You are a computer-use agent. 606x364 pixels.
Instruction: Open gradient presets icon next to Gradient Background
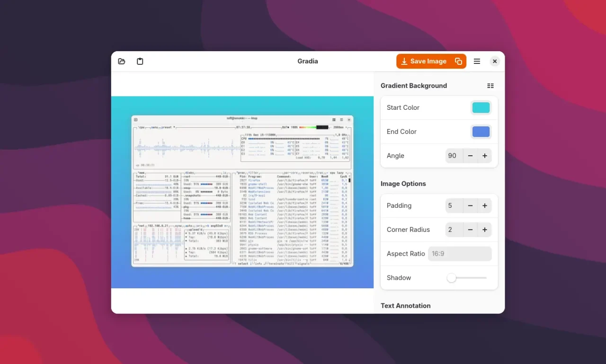coord(490,86)
